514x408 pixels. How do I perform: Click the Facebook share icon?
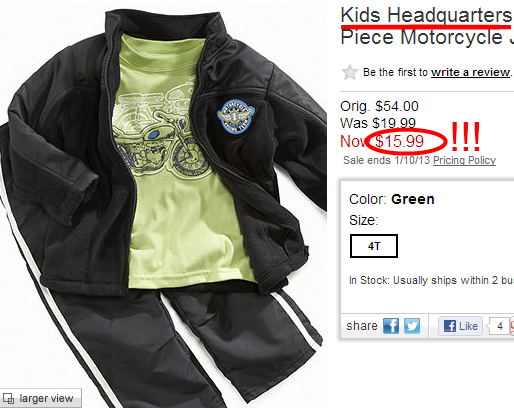click(x=391, y=326)
